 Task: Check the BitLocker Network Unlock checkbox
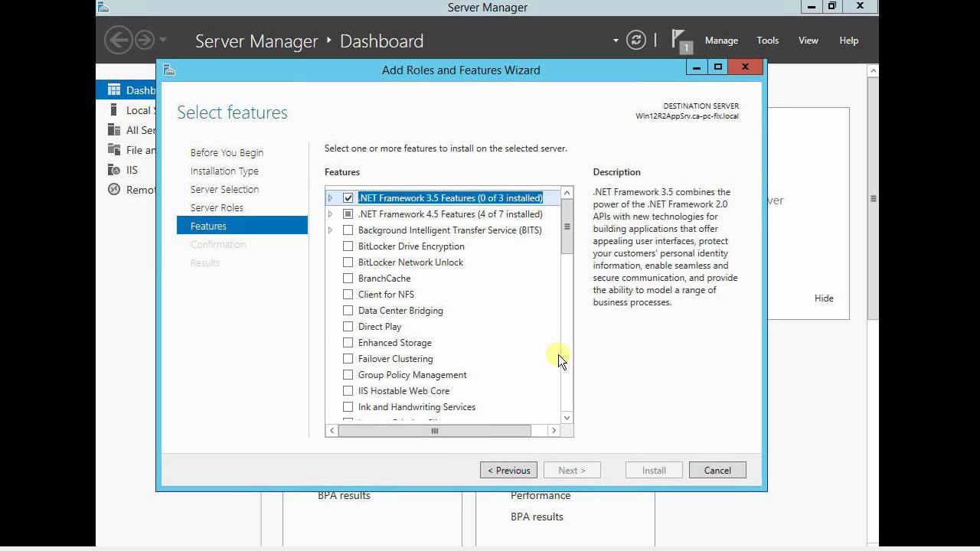348,262
